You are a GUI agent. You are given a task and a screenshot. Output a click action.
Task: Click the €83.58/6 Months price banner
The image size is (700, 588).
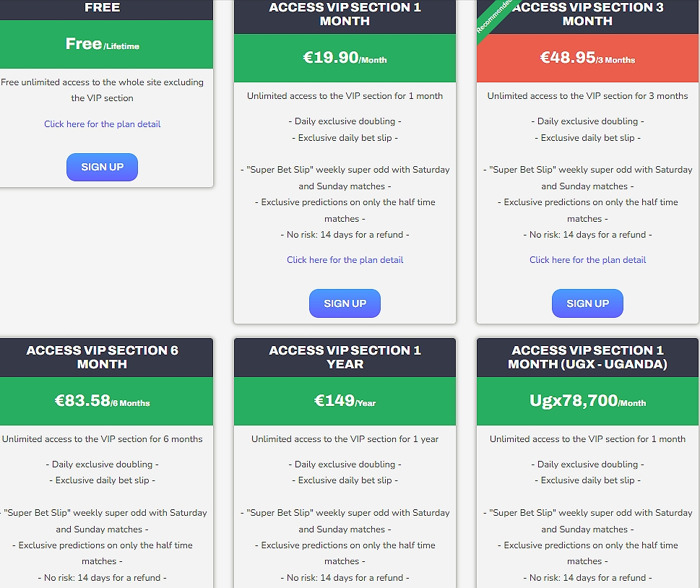(x=102, y=401)
